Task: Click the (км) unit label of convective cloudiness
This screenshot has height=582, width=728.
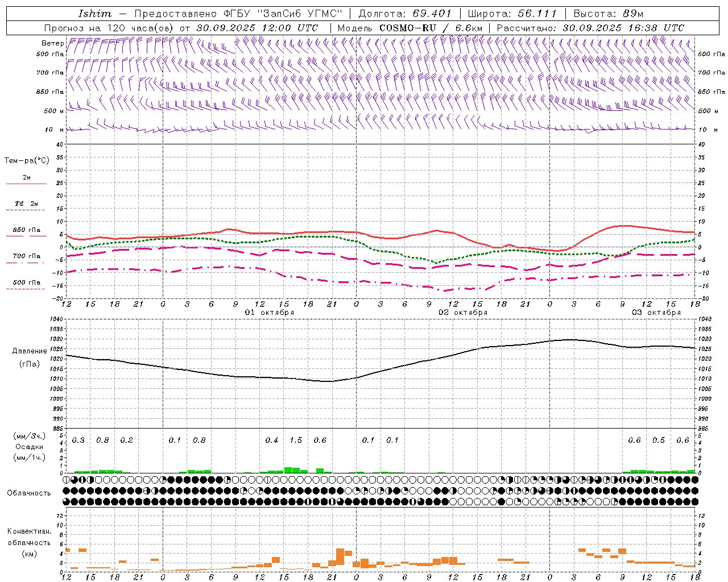Action: pos(30,554)
